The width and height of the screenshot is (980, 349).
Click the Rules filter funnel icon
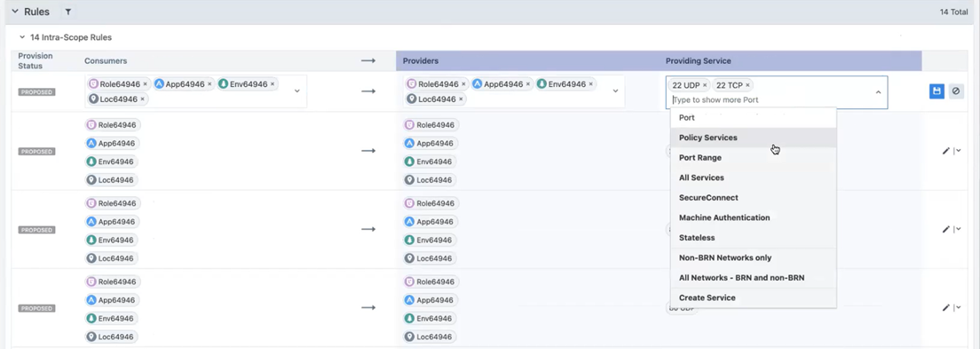(68, 12)
